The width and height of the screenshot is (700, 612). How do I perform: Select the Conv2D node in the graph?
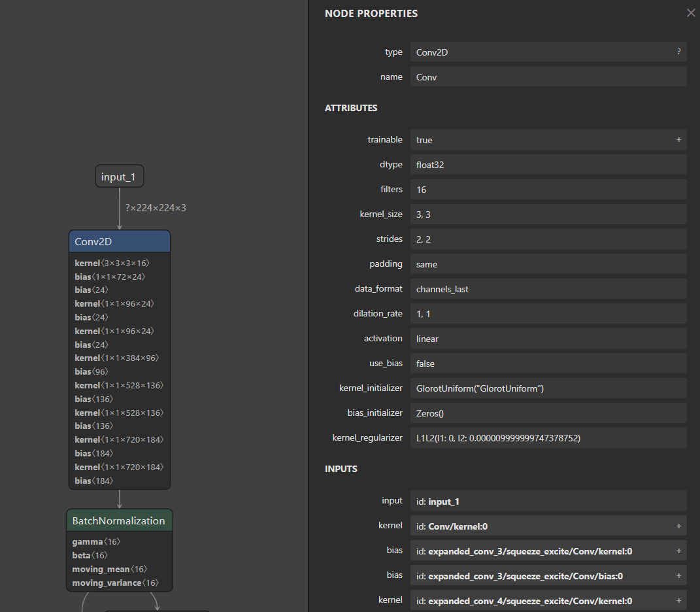[119, 241]
